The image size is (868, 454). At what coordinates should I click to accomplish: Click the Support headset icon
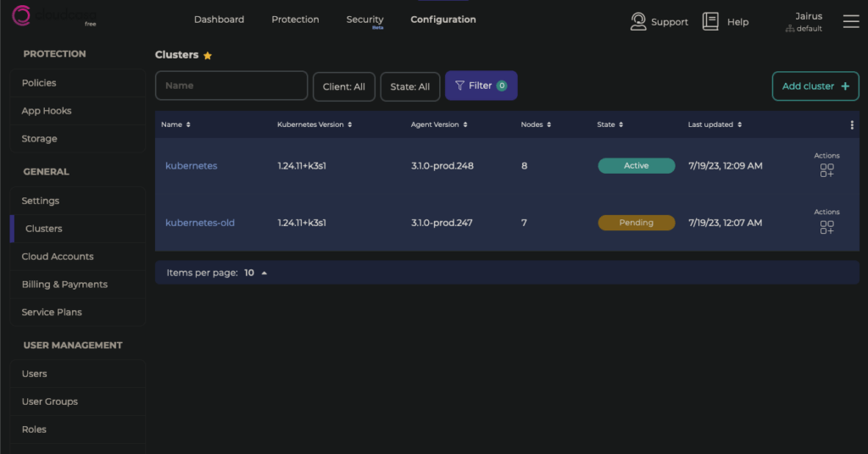coord(638,22)
